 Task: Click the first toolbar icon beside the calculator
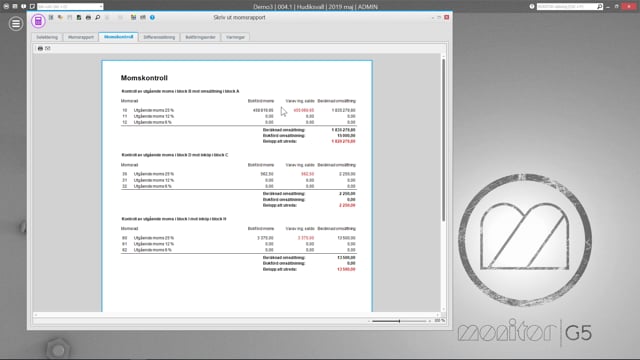51,18
